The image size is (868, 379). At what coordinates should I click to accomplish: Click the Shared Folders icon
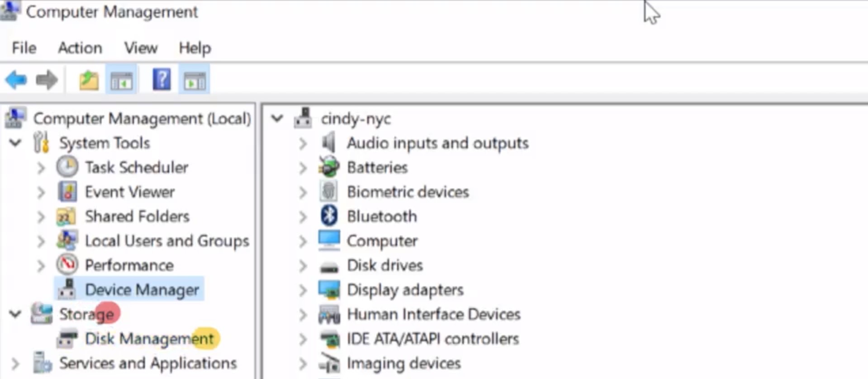66,216
